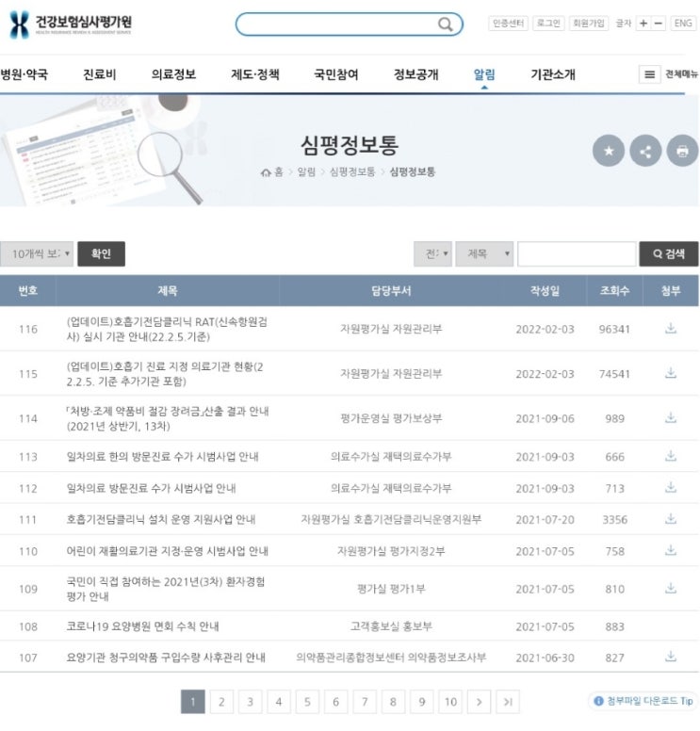The width and height of the screenshot is (700, 731).
Task: Open the 의료정보 menu
Action: [x=173, y=74]
